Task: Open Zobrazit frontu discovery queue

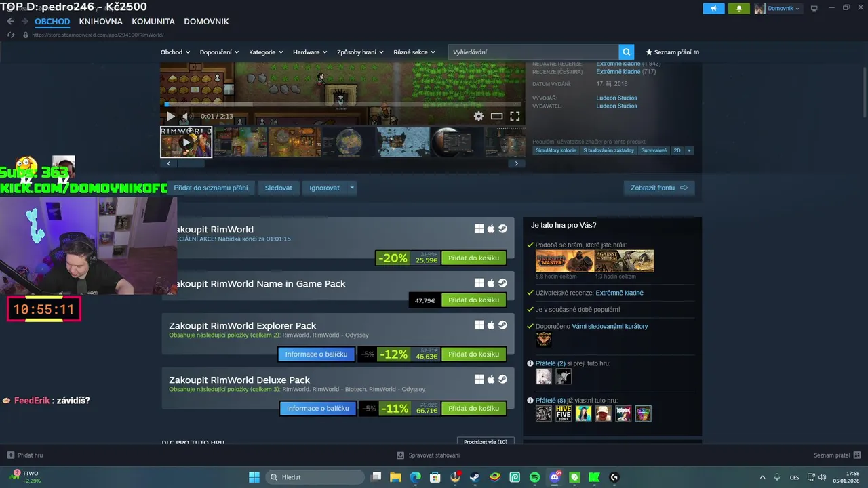Action: pyautogui.click(x=659, y=188)
